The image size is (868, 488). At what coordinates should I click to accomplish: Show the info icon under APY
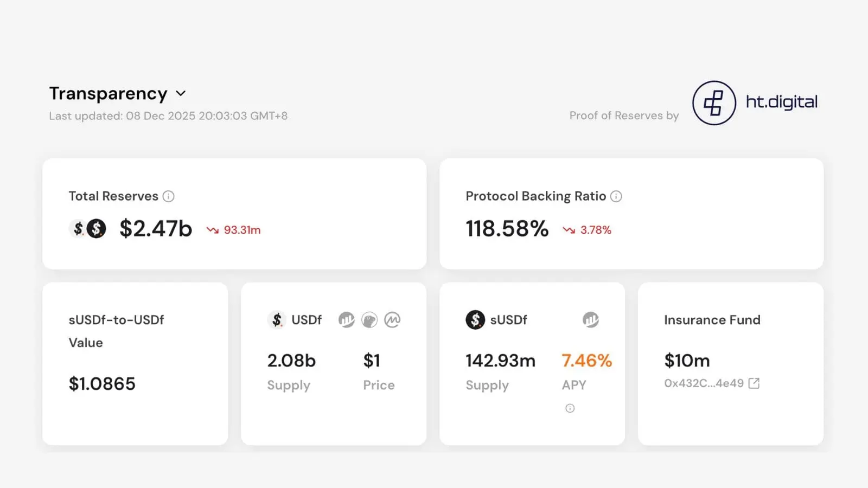570,408
